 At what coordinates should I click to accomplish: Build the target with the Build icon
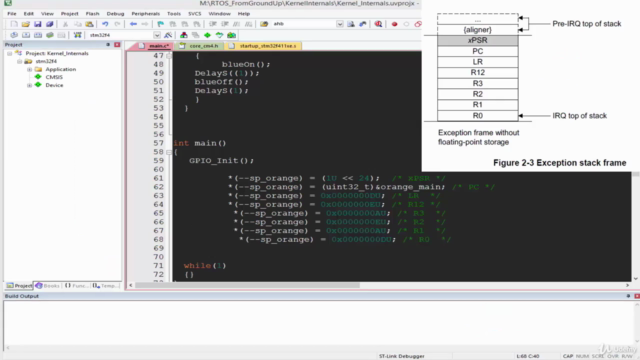click(x=26, y=35)
